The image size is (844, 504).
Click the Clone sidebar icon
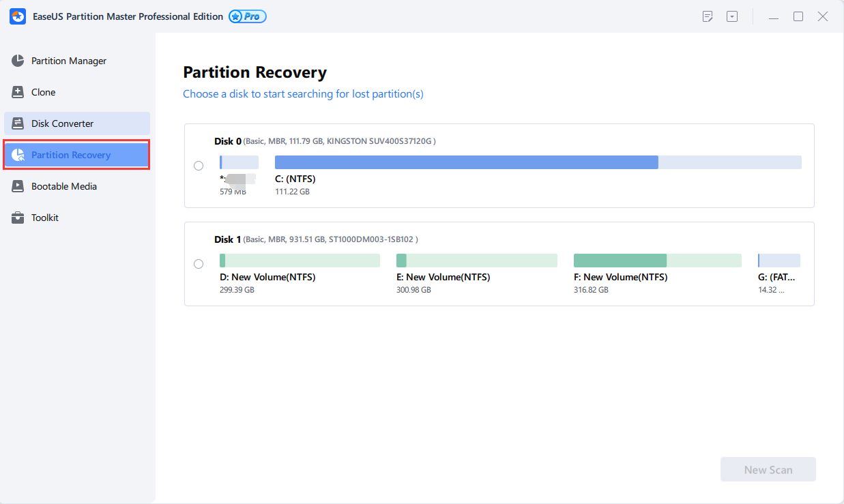point(18,92)
